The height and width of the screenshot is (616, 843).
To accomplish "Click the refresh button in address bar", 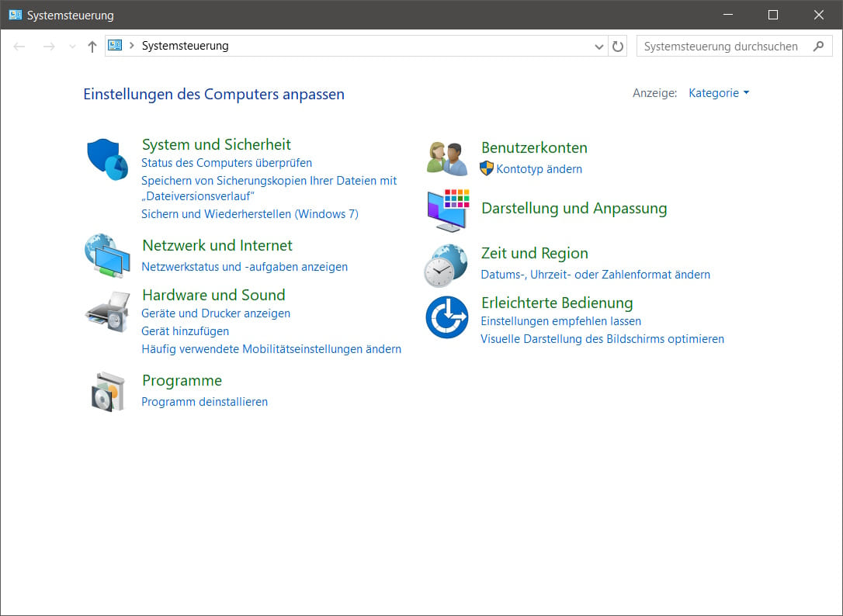I will (618, 47).
